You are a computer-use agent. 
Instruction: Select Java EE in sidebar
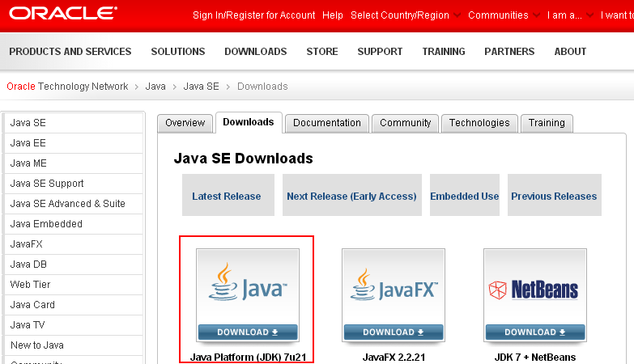(73, 143)
